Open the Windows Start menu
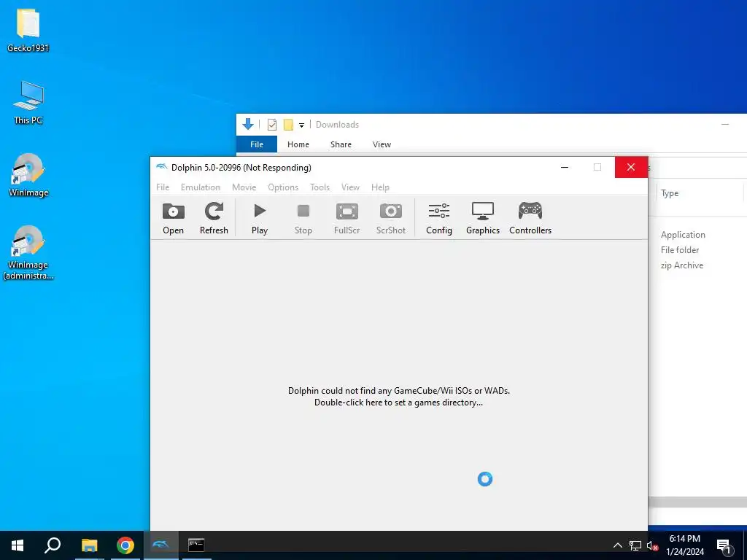The image size is (747, 560). click(18, 545)
